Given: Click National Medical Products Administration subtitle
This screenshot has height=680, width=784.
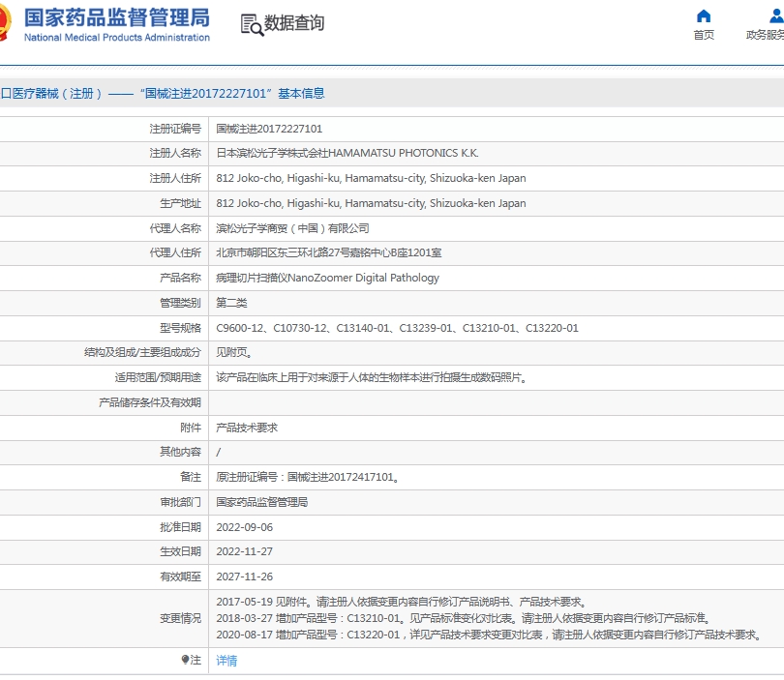Looking at the screenshot, I should tap(117, 38).
